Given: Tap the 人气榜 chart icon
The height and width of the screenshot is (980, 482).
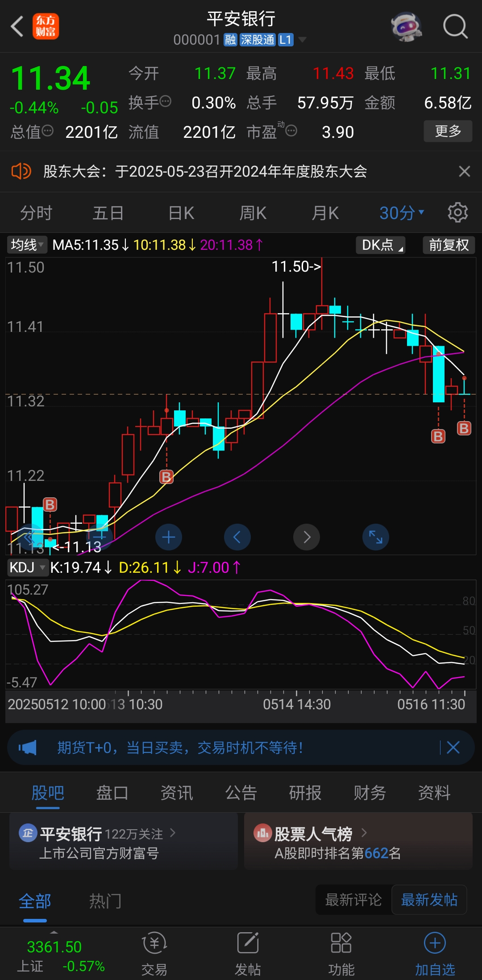Looking at the screenshot, I should click(262, 832).
